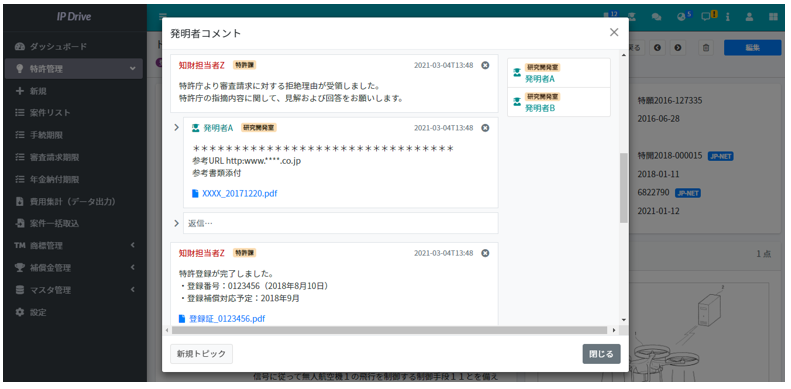Click the plus icon beside 新規
This screenshot has height=389, width=791.
(20, 91)
